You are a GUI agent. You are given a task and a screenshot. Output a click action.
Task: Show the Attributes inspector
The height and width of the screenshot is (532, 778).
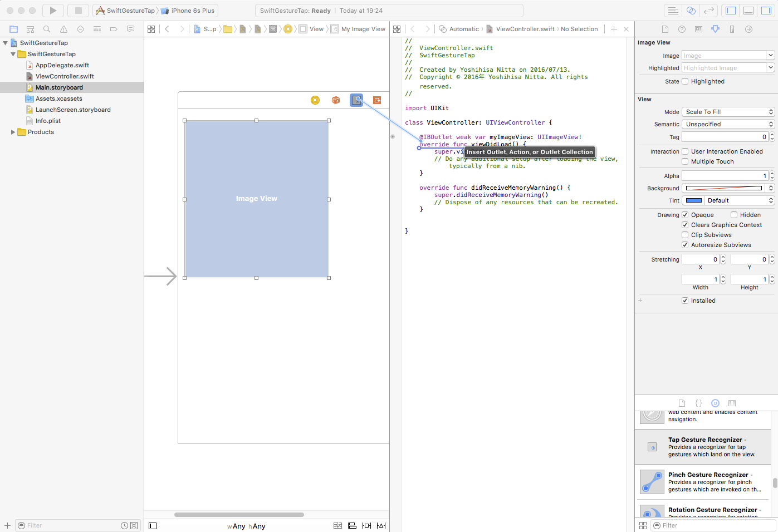tap(715, 29)
